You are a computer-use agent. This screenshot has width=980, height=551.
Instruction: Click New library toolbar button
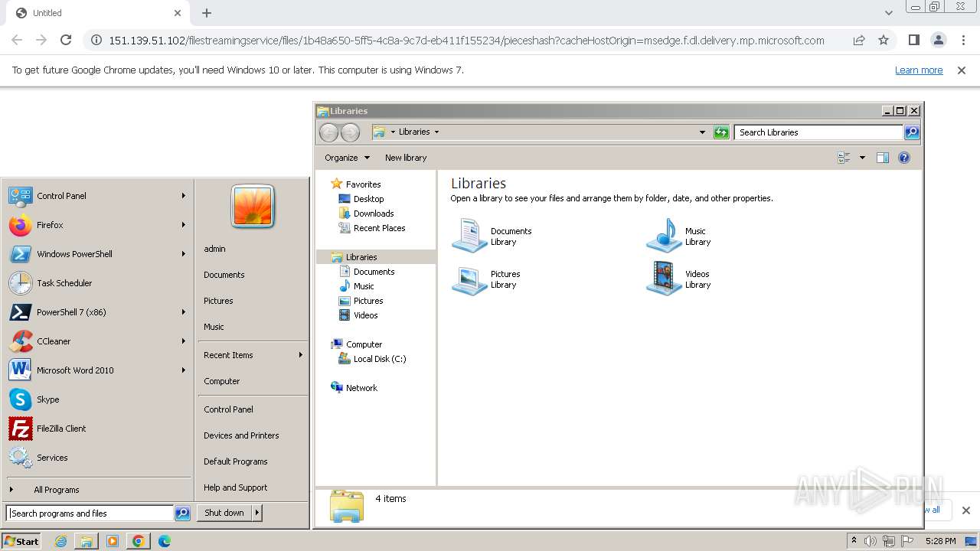coord(406,158)
